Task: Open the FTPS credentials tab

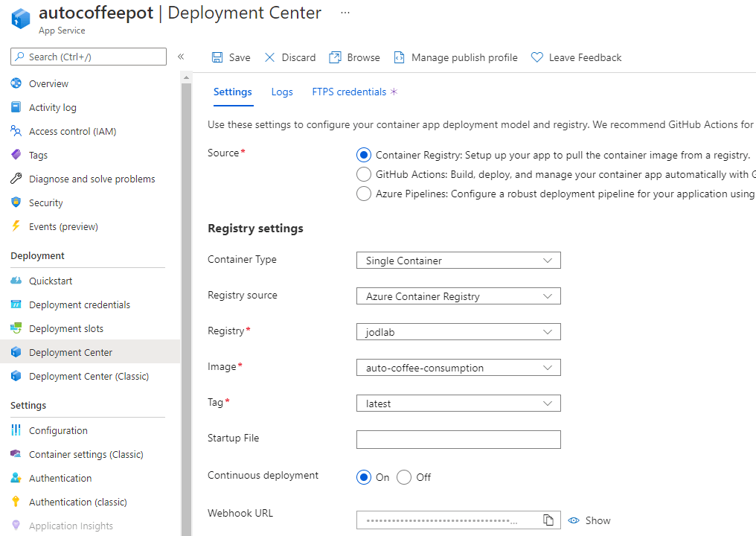Action: tap(349, 92)
